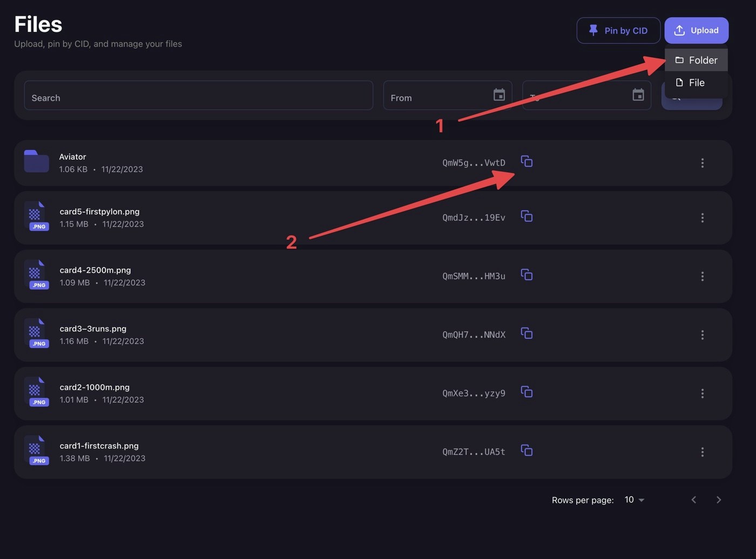The height and width of the screenshot is (559, 756).
Task: Open the calendar picker in the From field
Action: coord(499,94)
